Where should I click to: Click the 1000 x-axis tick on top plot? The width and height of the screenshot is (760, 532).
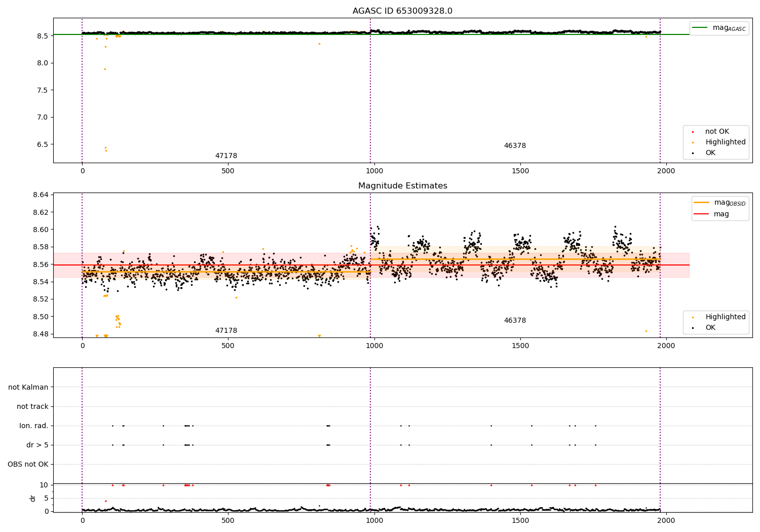click(374, 171)
